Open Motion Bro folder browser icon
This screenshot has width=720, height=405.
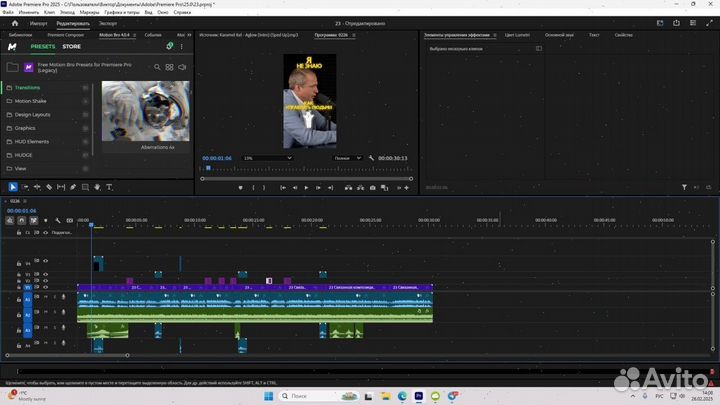[x=12, y=68]
